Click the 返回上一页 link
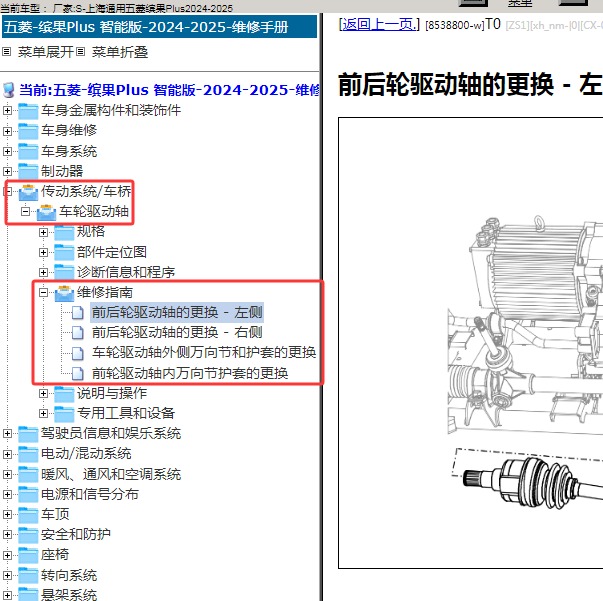The image size is (603, 601). click(379, 25)
